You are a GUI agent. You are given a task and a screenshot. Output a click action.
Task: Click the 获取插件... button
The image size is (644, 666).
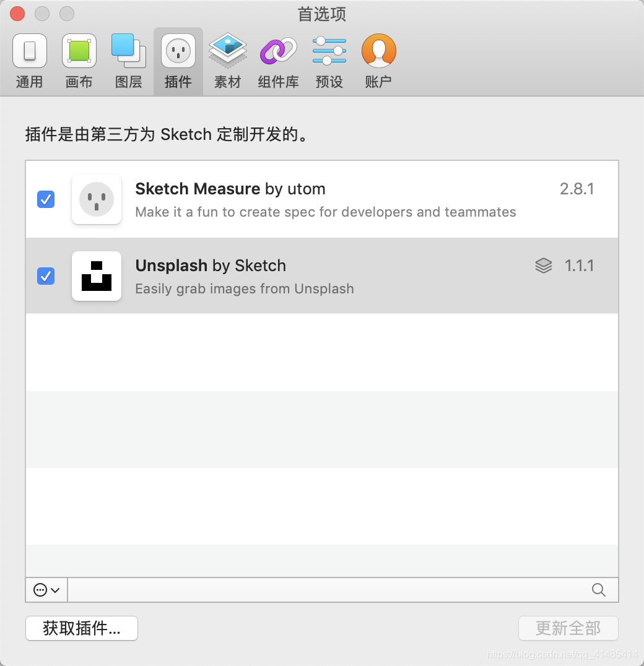(82, 628)
